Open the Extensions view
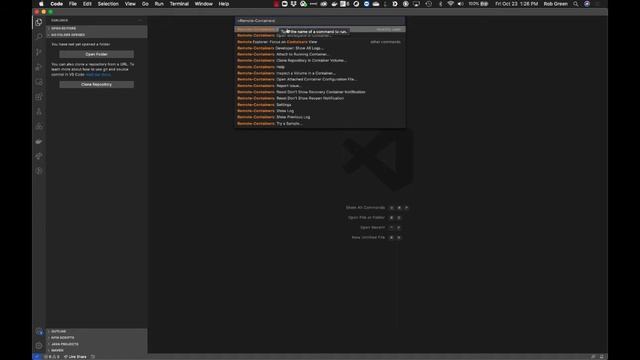Viewport: 640px width, 360px height. [x=39, y=97]
